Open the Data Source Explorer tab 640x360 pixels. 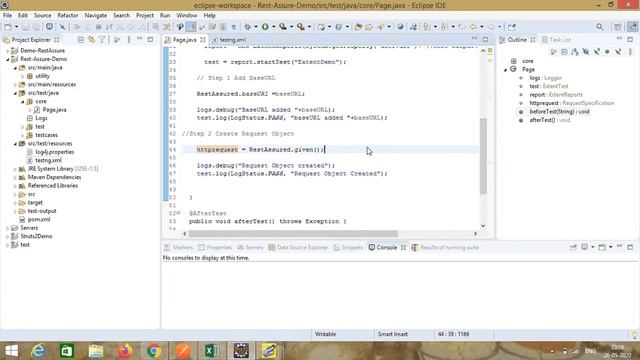point(298,247)
